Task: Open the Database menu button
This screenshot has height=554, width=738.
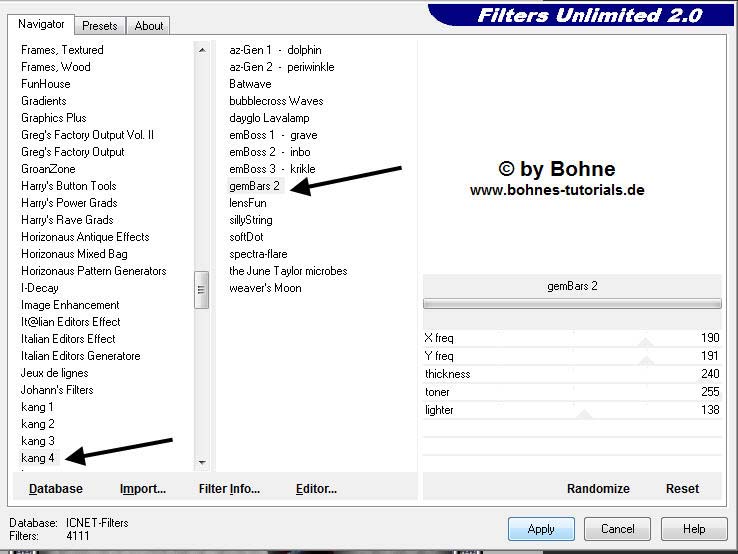Action: (x=56, y=489)
